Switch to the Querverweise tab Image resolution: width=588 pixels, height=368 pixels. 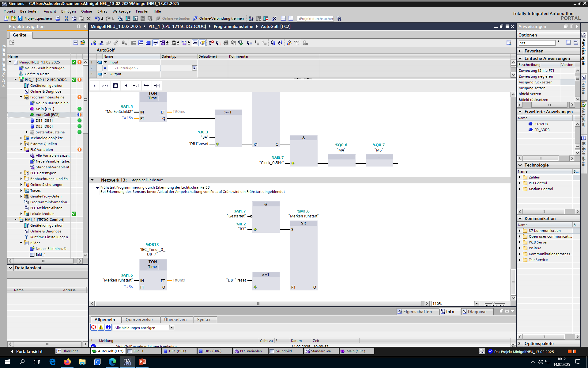point(139,320)
